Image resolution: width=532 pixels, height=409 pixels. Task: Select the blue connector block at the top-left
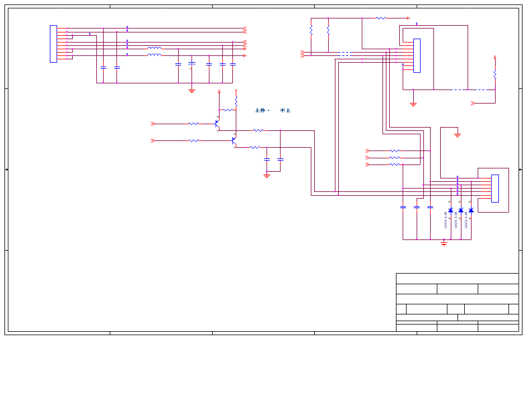pos(53,44)
